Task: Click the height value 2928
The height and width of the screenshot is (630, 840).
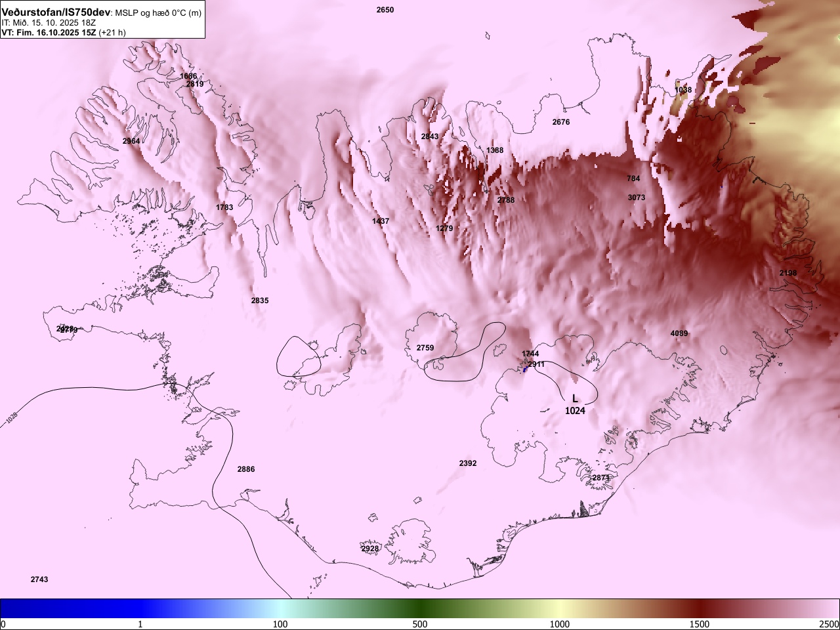Action: click(370, 549)
